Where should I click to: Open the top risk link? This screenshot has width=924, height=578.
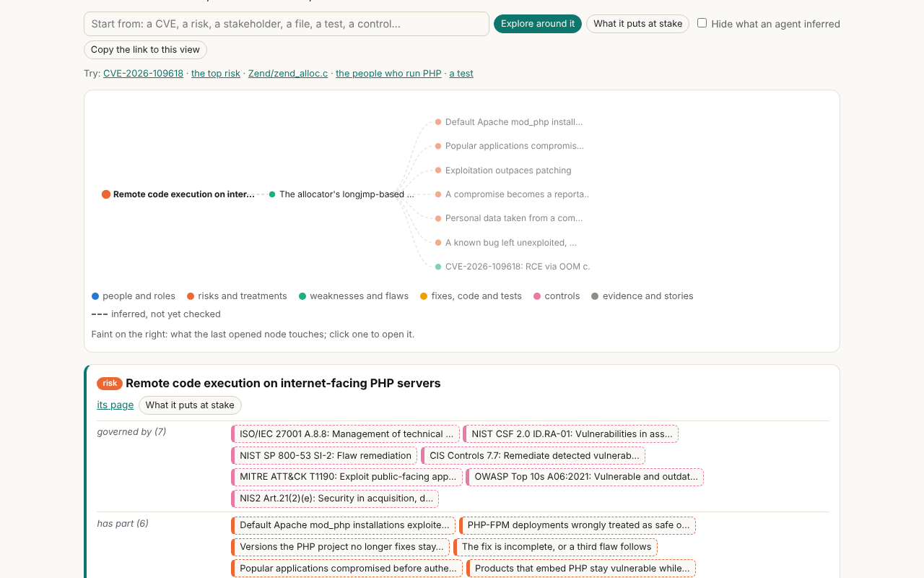216,74
